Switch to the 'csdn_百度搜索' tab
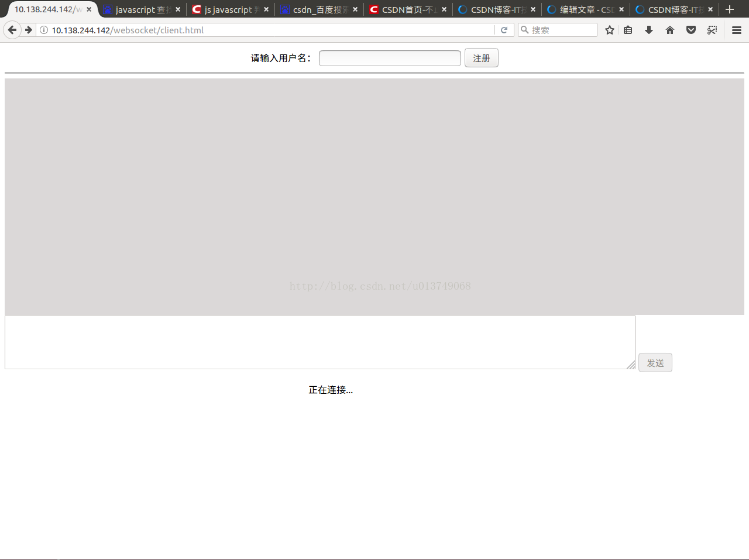 point(319,9)
